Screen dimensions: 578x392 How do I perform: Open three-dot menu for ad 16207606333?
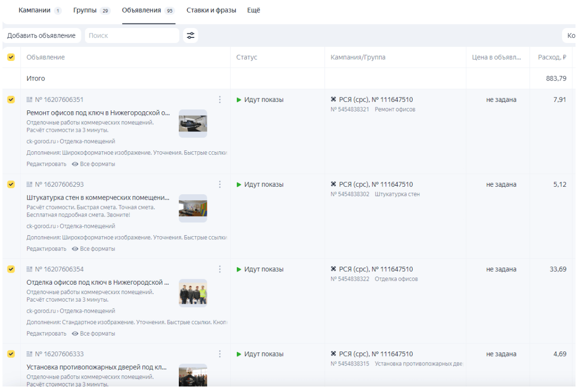click(220, 354)
